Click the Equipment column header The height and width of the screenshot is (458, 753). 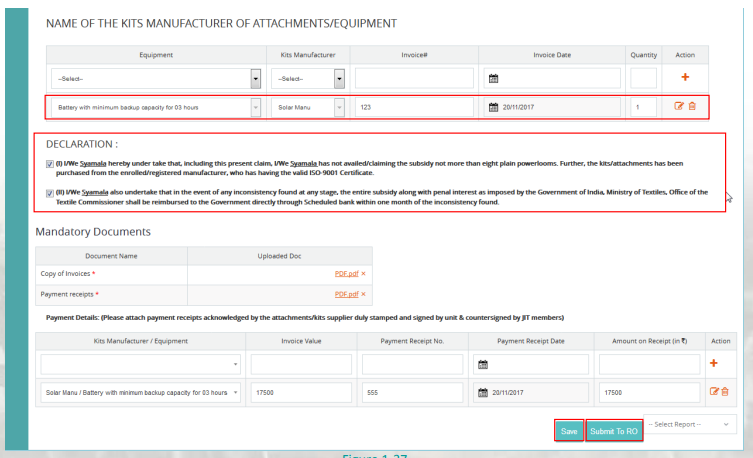pyautogui.click(x=156, y=55)
